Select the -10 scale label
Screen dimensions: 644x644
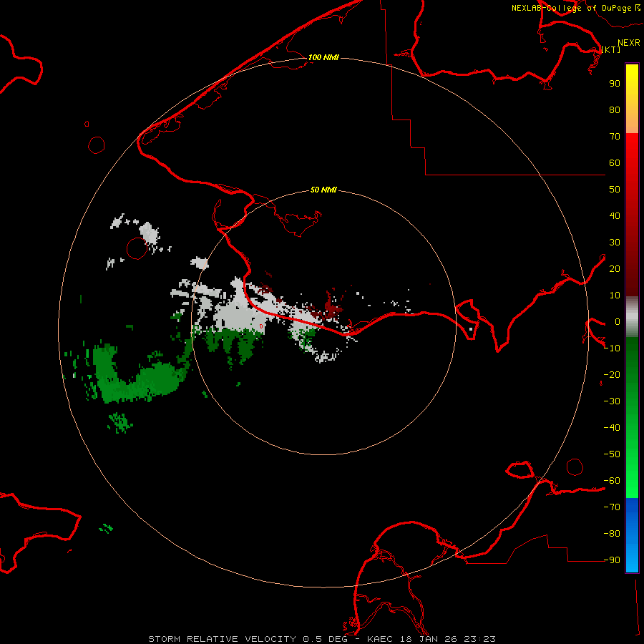coord(612,348)
